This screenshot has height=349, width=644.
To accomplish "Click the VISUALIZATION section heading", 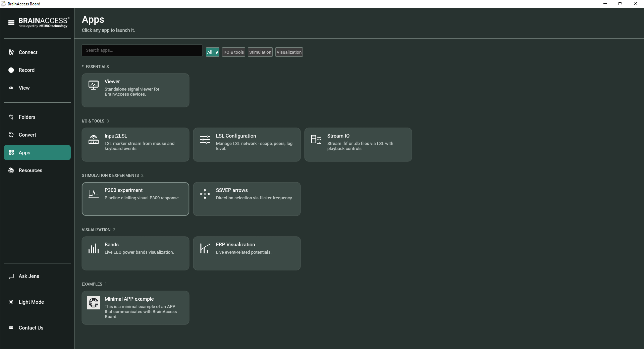I will pos(96,230).
